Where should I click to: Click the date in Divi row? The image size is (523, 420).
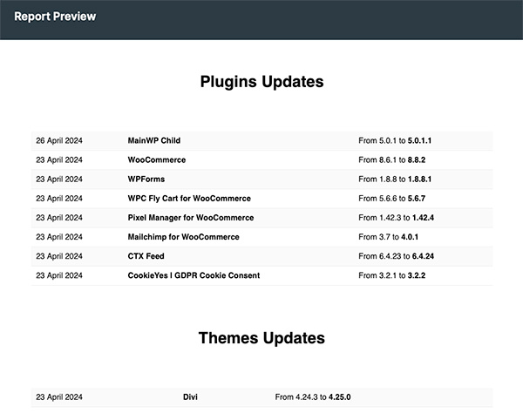[59, 397]
